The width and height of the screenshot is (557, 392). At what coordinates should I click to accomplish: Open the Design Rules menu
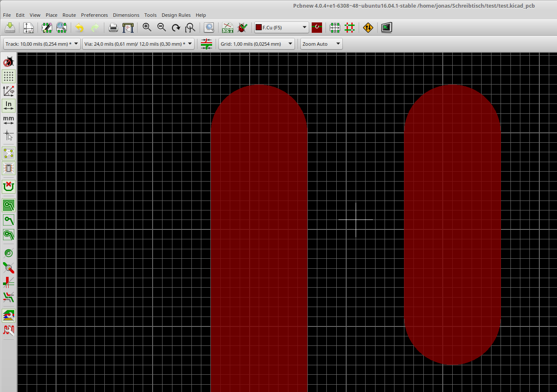[176, 15]
